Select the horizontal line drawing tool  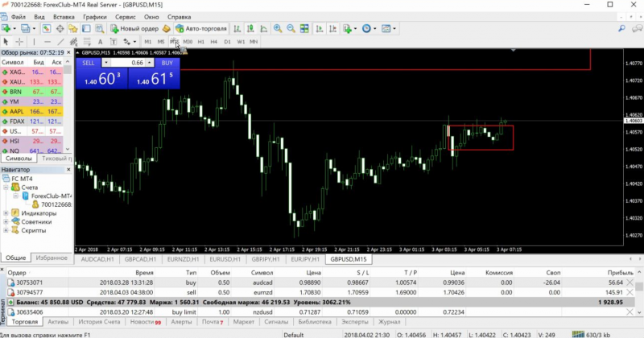click(48, 41)
